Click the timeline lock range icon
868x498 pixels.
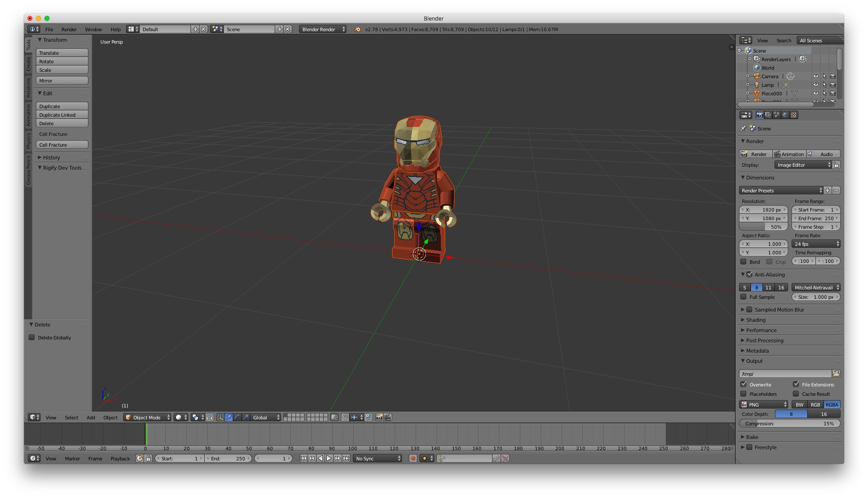click(148, 459)
